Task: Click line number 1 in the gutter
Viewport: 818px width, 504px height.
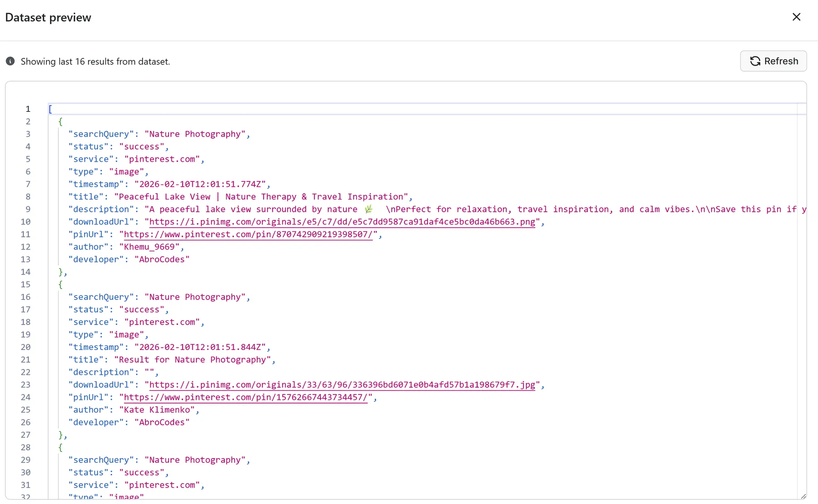Action: [28, 109]
